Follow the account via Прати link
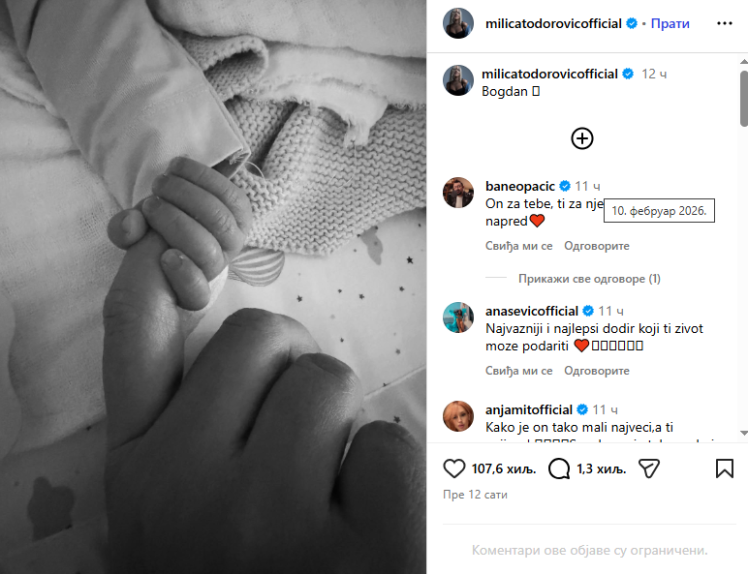The height and width of the screenshot is (574, 748). (670, 23)
